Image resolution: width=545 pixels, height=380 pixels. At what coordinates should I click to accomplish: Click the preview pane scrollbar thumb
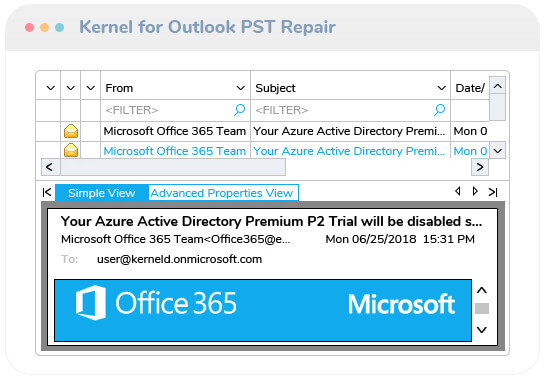click(x=482, y=308)
